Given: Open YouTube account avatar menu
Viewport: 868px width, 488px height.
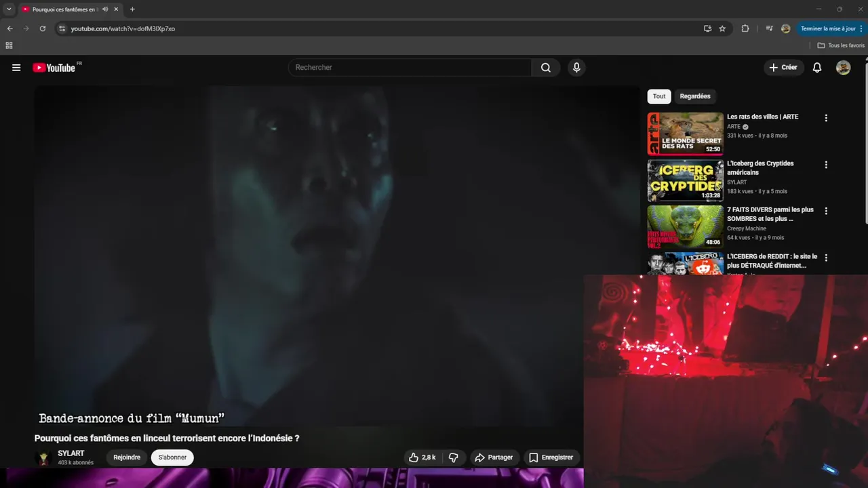Looking at the screenshot, I should [843, 68].
